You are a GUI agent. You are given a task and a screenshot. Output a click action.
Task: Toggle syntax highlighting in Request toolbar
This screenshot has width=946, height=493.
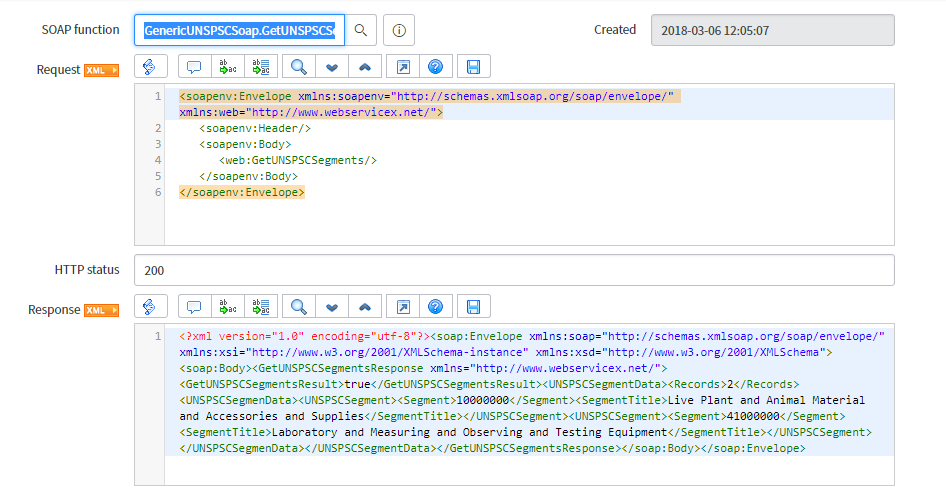click(x=150, y=67)
